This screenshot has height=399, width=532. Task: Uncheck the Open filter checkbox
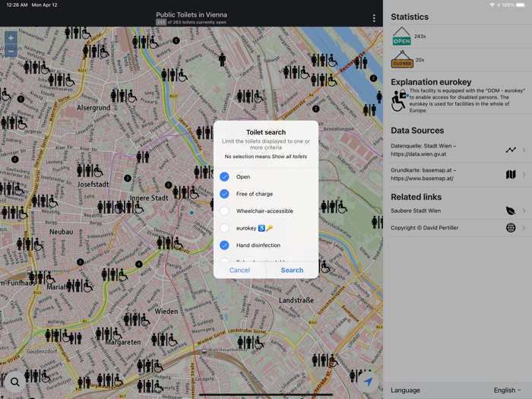[224, 176]
